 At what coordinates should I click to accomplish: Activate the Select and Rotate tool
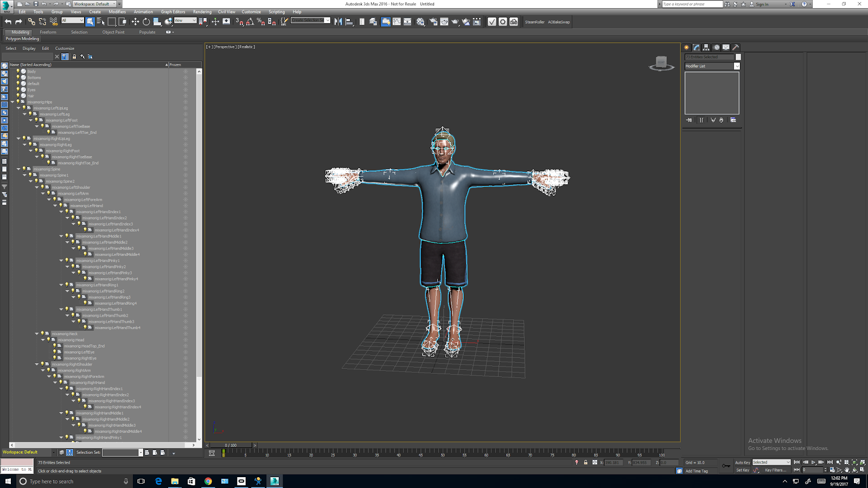[146, 22]
